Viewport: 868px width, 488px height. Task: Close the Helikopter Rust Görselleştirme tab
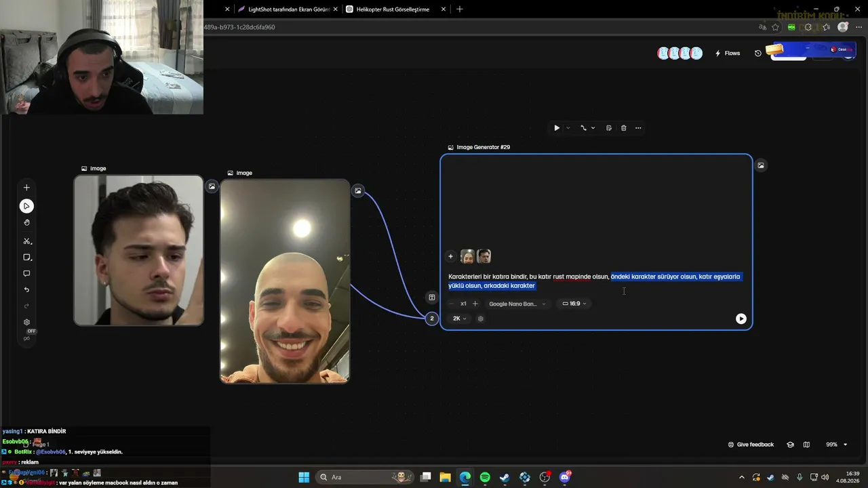[443, 9]
